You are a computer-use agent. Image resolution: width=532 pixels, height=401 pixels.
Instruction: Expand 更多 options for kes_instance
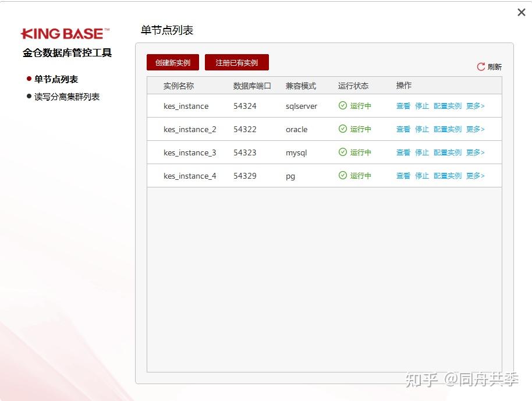coord(474,106)
